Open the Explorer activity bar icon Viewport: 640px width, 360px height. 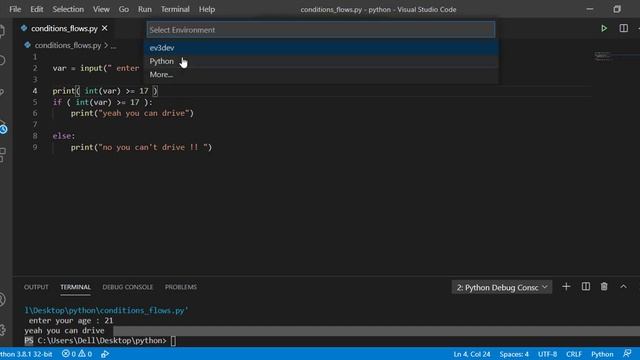[x=2, y=31]
